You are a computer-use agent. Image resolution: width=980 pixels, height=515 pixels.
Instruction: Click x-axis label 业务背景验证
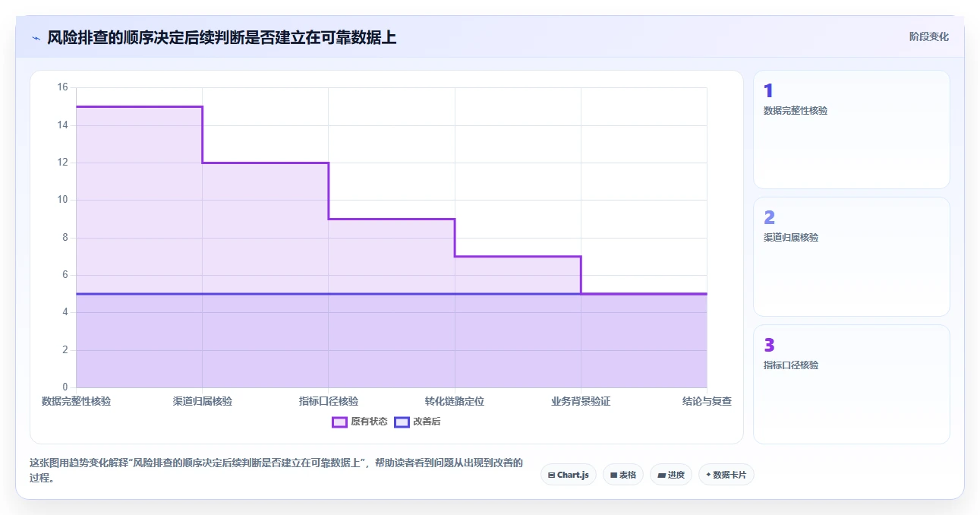(x=581, y=401)
